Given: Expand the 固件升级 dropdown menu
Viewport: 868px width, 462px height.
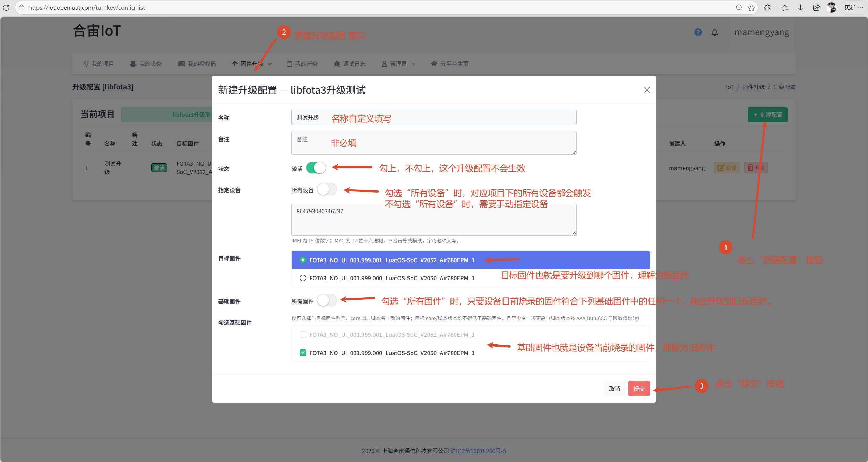Looking at the screenshot, I should [252, 64].
